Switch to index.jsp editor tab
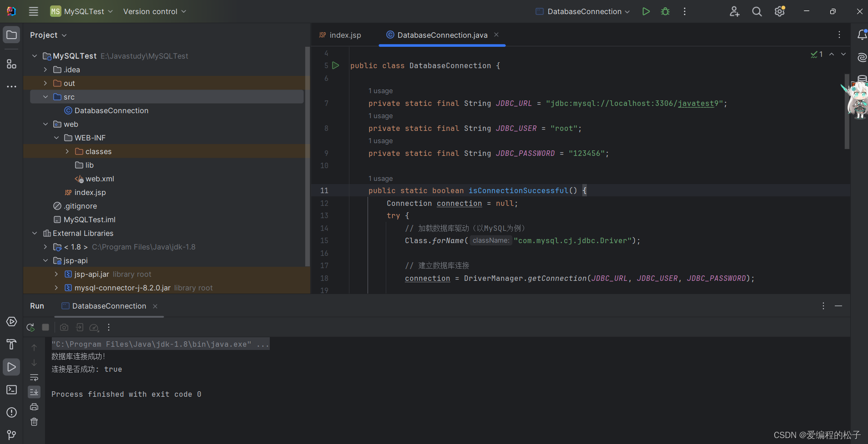Screen dimensions: 868x444 click(x=340, y=35)
